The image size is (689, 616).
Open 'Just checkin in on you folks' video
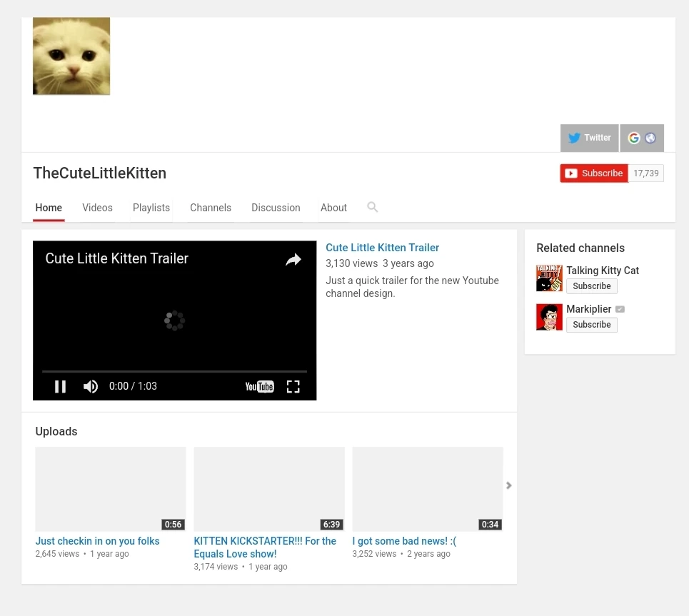[x=98, y=541]
